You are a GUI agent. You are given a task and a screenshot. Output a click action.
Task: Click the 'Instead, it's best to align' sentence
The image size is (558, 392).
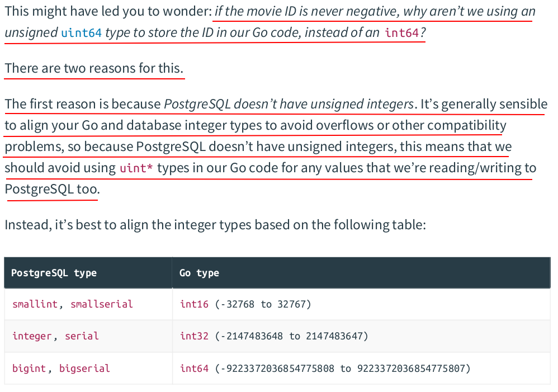point(215,225)
